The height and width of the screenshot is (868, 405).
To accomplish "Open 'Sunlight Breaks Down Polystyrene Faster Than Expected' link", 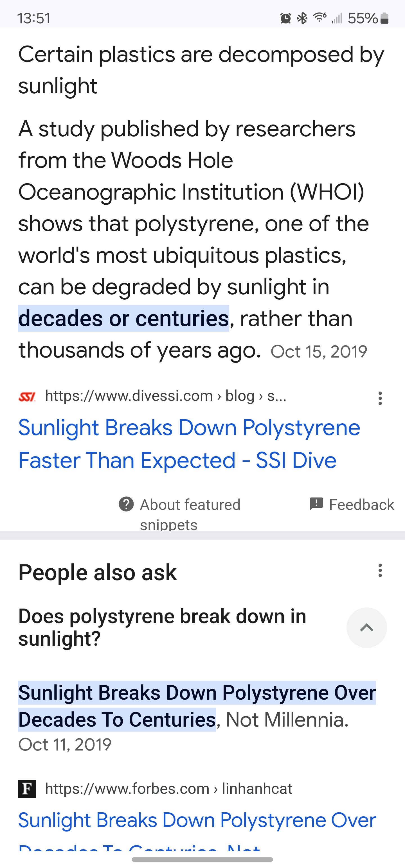I will pyautogui.click(x=189, y=444).
